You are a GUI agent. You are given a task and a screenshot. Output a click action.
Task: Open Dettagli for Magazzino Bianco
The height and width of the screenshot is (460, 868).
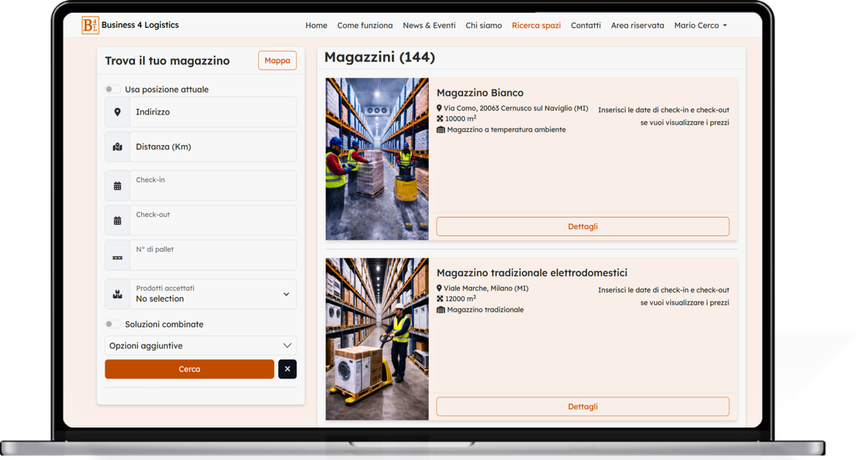583,226
